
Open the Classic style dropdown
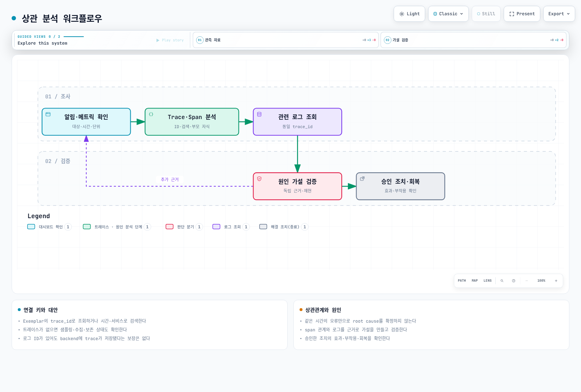[x=448, y=14]
